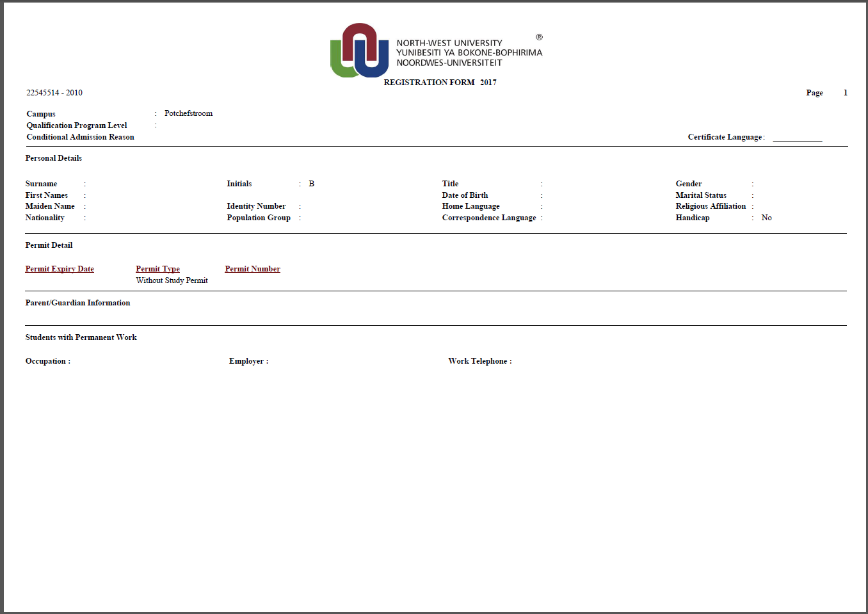Select the Parent/Guardian Information section heading

click(77, 302)
